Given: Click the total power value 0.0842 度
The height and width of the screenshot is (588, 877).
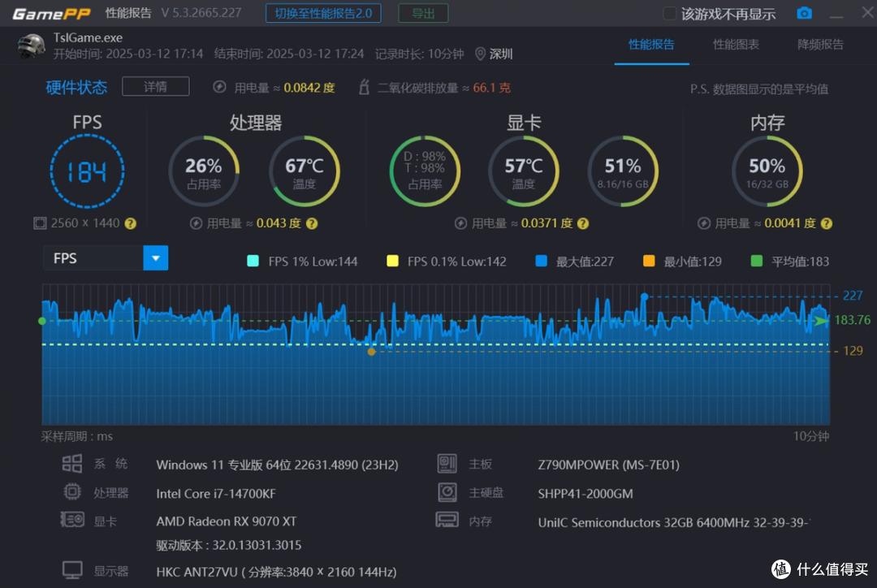Looking at the screenshot, I should (x=309, y=88).
